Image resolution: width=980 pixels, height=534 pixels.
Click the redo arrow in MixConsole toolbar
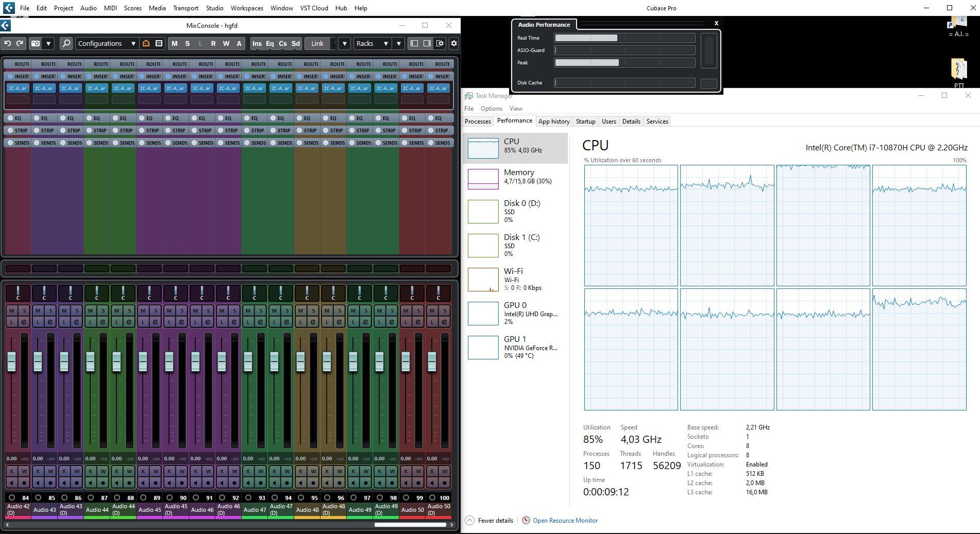coord(20,44)
